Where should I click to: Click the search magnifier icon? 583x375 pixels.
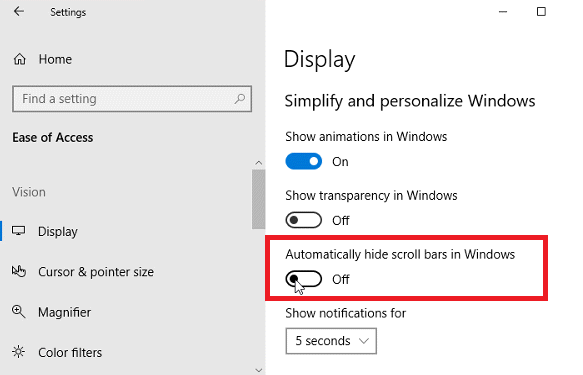coord(240,99)
